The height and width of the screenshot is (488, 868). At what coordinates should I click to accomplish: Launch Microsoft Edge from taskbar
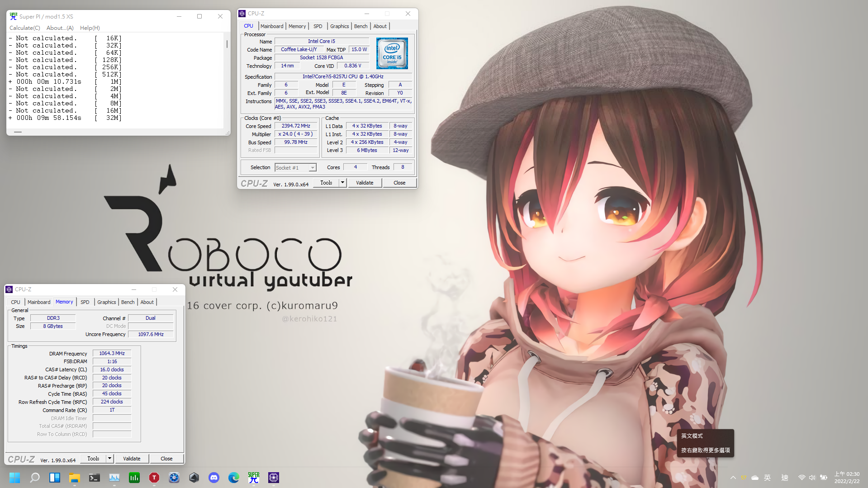(x=234, y=478)
